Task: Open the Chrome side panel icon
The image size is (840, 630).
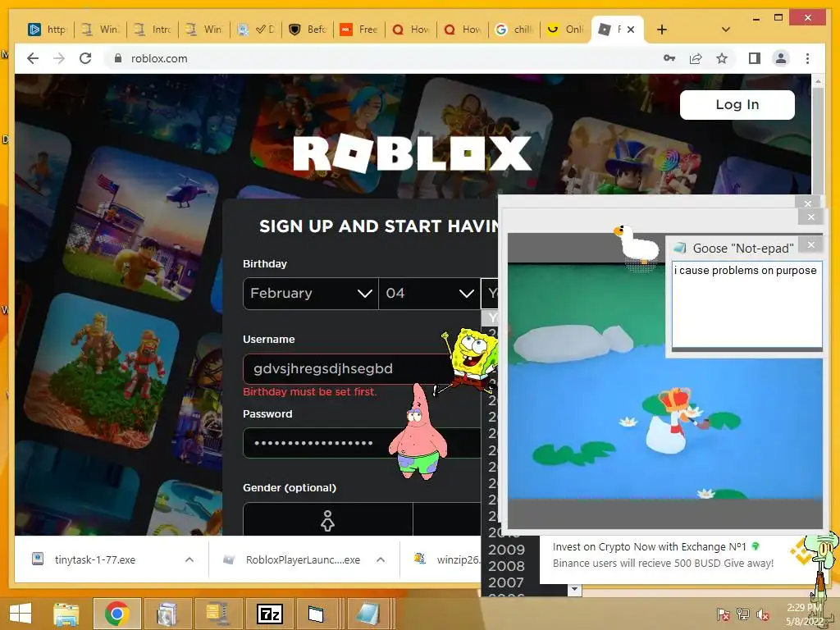Action: 755,58
